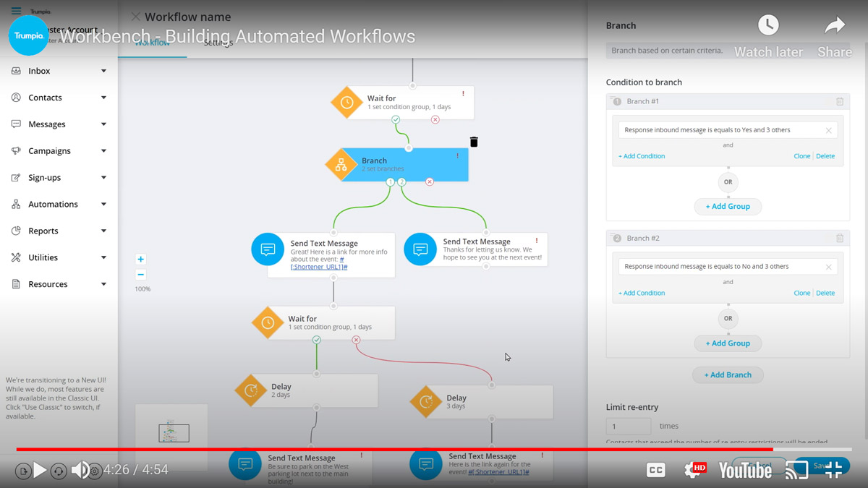Expand the Campaigns menu

(x=103, y=151)
